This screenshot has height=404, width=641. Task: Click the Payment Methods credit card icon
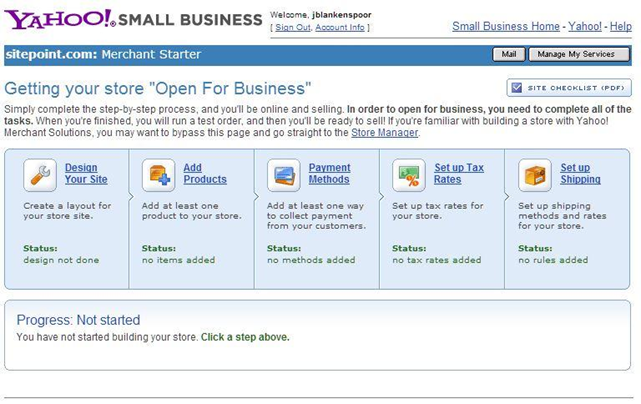point(284,175)
